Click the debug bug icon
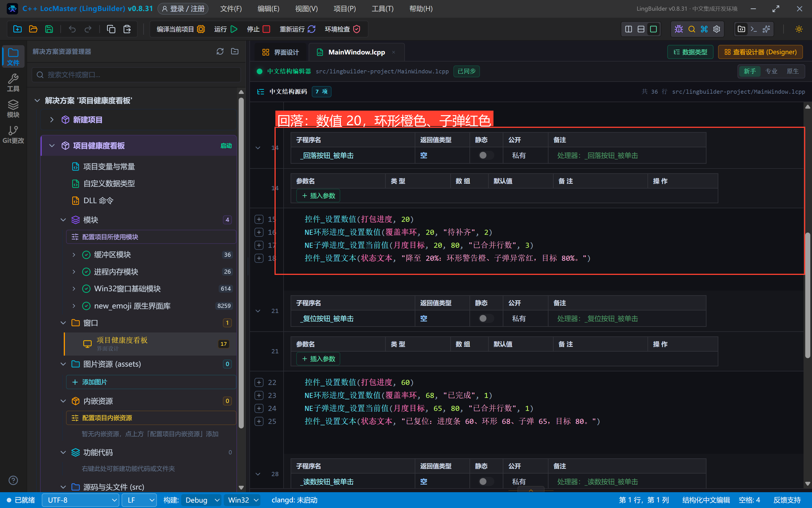This screenshot has height=508, width=812. pyautogui.click(x=679, y=29)
